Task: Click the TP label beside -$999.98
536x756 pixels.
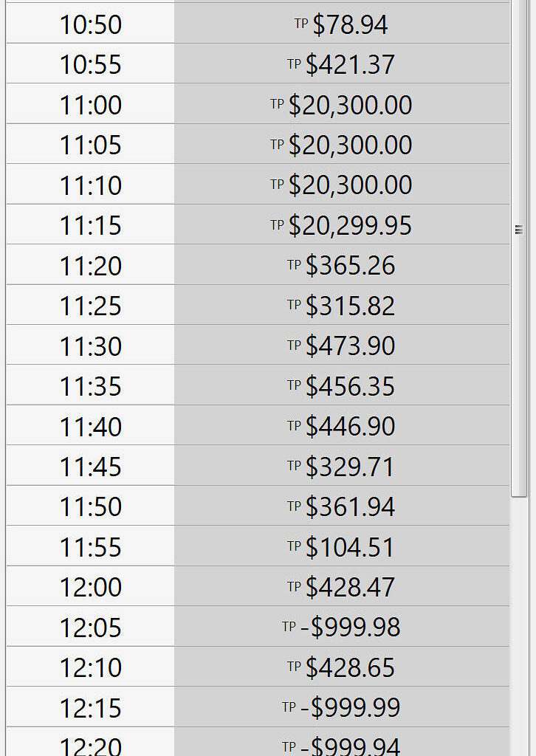Action: pos(289,626)
